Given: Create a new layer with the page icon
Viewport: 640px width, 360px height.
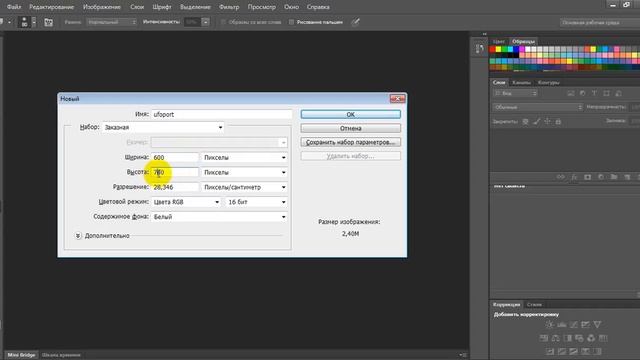Looking at the screenshot, I should (627, 177).
